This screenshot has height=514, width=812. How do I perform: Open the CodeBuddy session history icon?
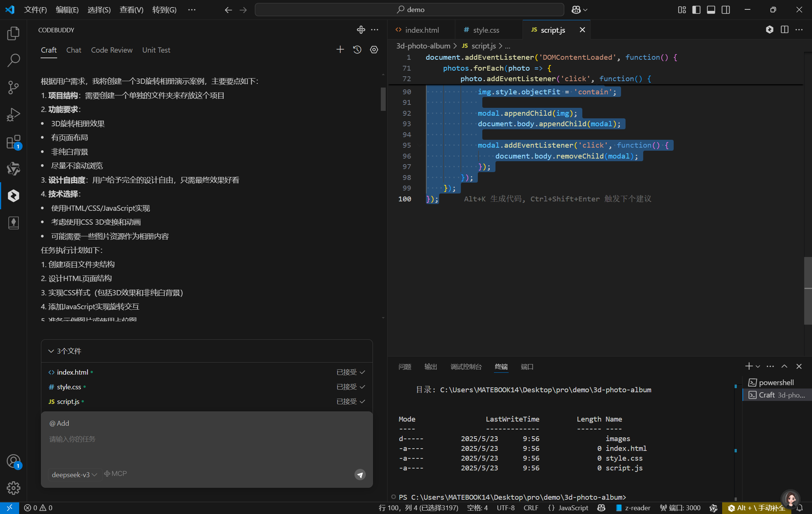[357, 49]
